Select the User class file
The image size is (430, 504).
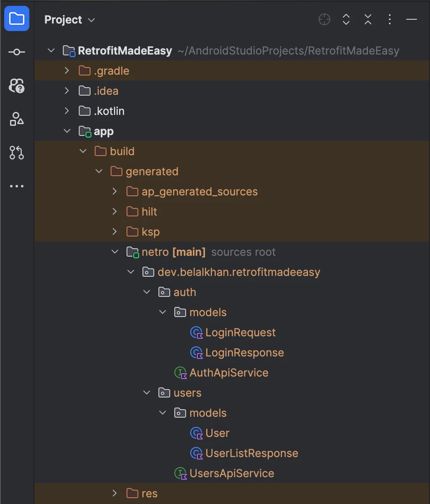tap(218, 433)
